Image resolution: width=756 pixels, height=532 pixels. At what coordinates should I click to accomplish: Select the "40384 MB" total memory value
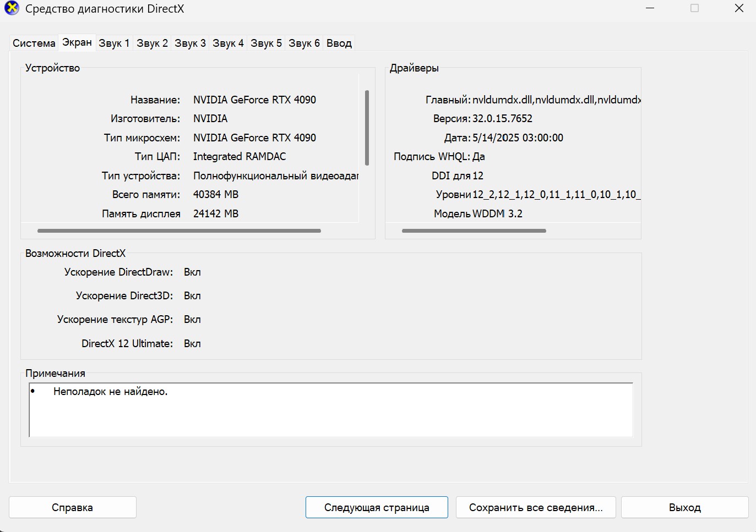tap(216, 194)
